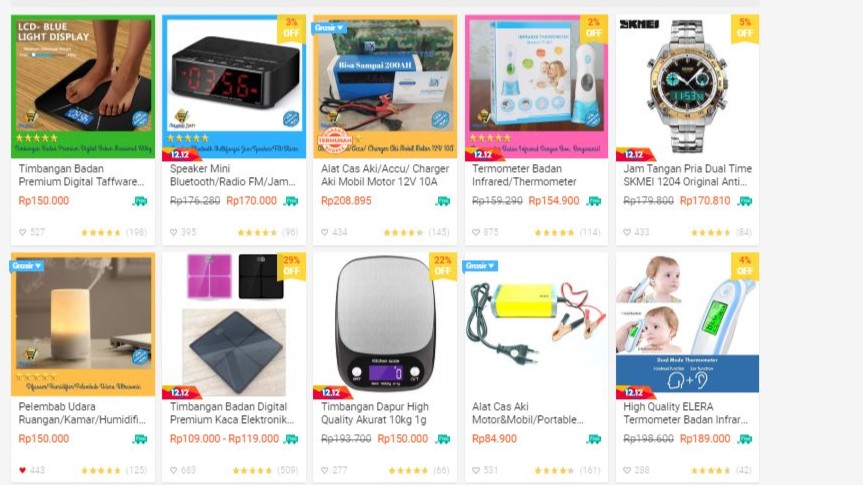
Task: Open the SKMEI wristwatch product image
Action: (687, 86)
